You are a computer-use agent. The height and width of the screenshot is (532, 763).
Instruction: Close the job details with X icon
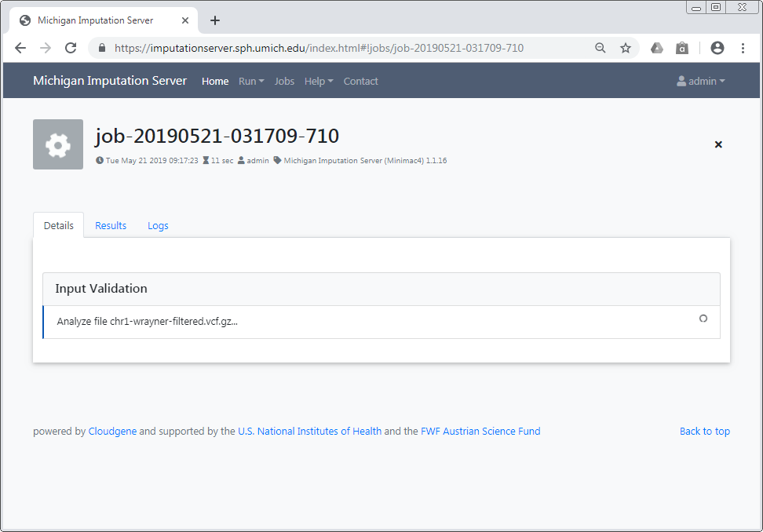[x=718, y=144]
